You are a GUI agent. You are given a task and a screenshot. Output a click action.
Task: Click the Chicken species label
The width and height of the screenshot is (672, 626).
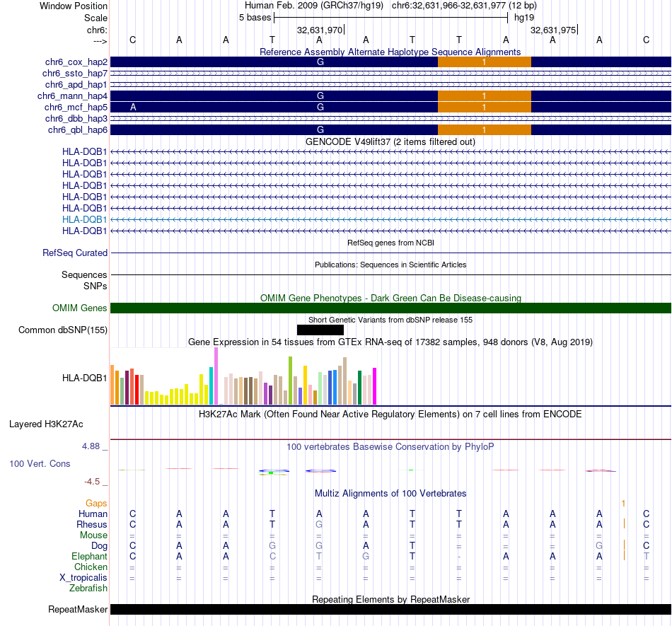[91, 567]
